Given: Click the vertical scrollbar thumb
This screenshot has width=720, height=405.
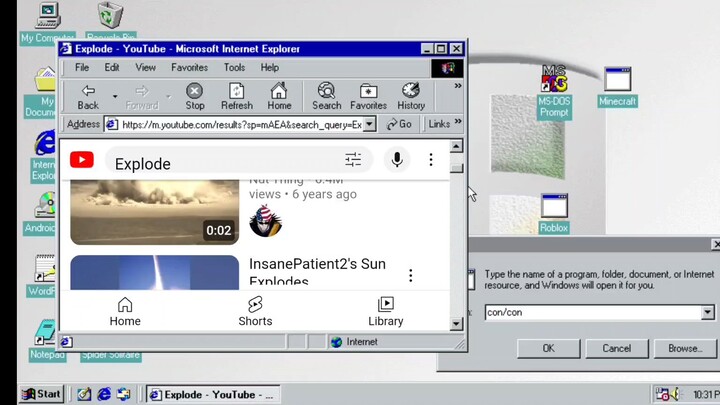Looking at the screenshot, I should point(456,168).
